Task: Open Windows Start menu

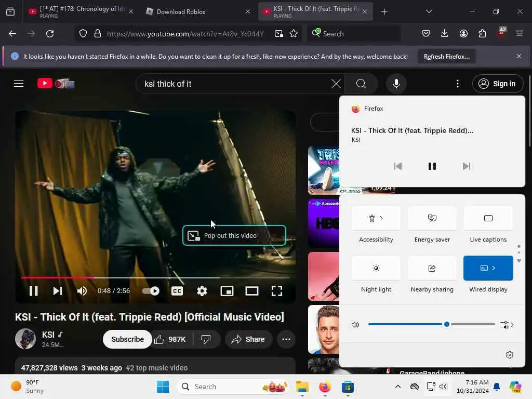Action: coord(163,387)
